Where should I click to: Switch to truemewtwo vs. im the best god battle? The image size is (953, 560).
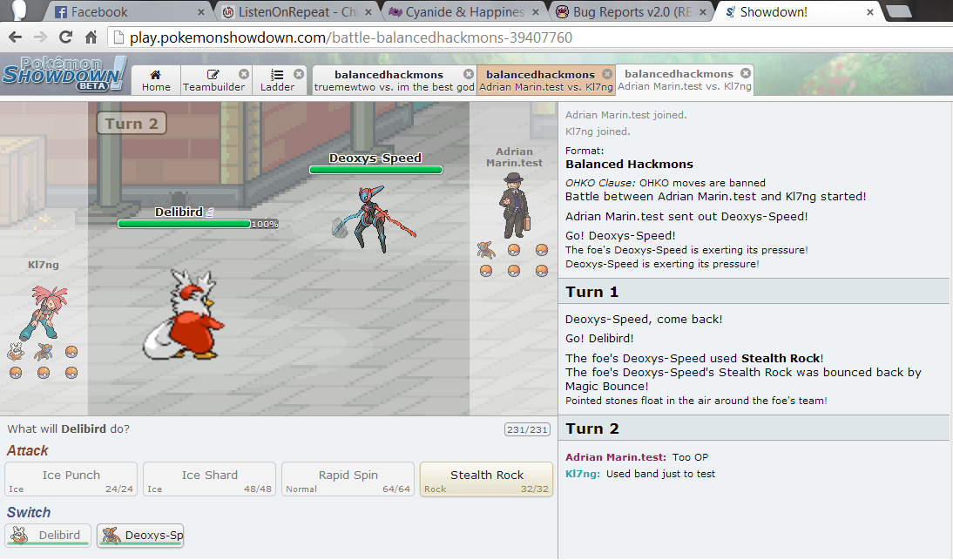click(x=394, y=80)
